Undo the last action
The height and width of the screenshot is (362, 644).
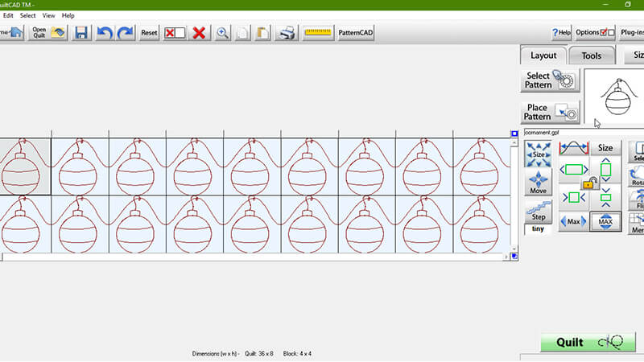coord(105,33)
